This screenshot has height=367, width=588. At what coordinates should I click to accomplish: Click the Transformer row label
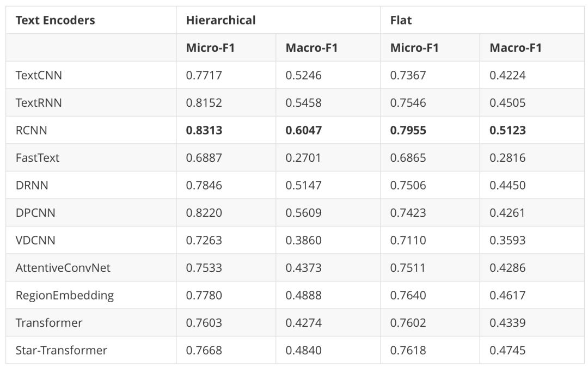tap(49, 323)
